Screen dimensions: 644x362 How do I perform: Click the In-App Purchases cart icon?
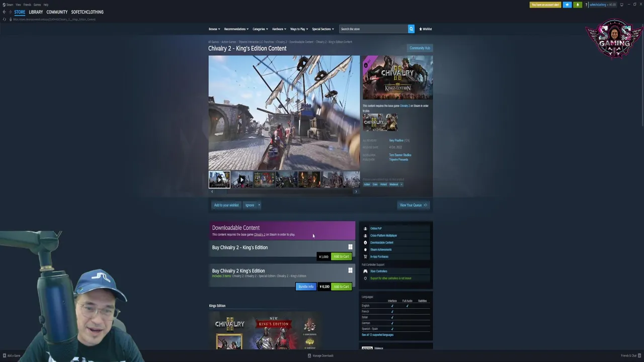point(365,256)
